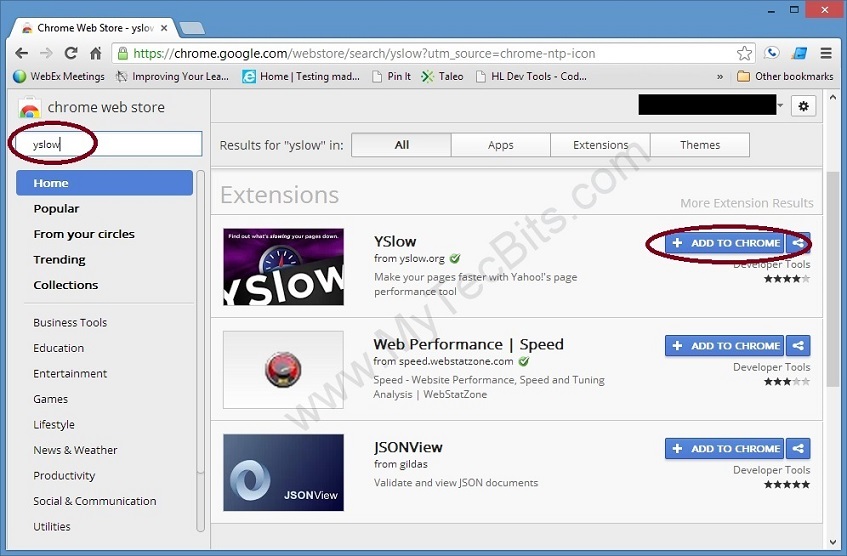Screen dimensions: 847x556
Task: Browse the Business Tools category
Action: click(x=70, y=323)
